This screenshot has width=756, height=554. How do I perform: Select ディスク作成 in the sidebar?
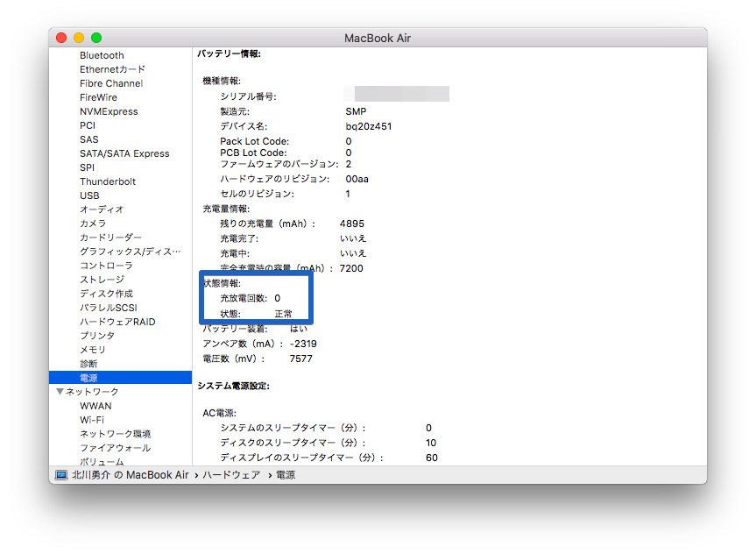pyautogui.click(x=107, y=294)
